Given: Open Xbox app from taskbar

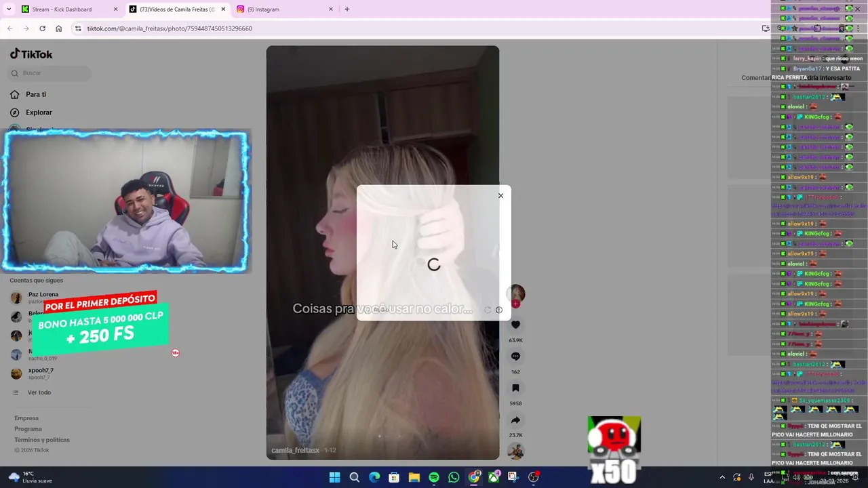Looking at the screenshot, I should tap(494, 477).
